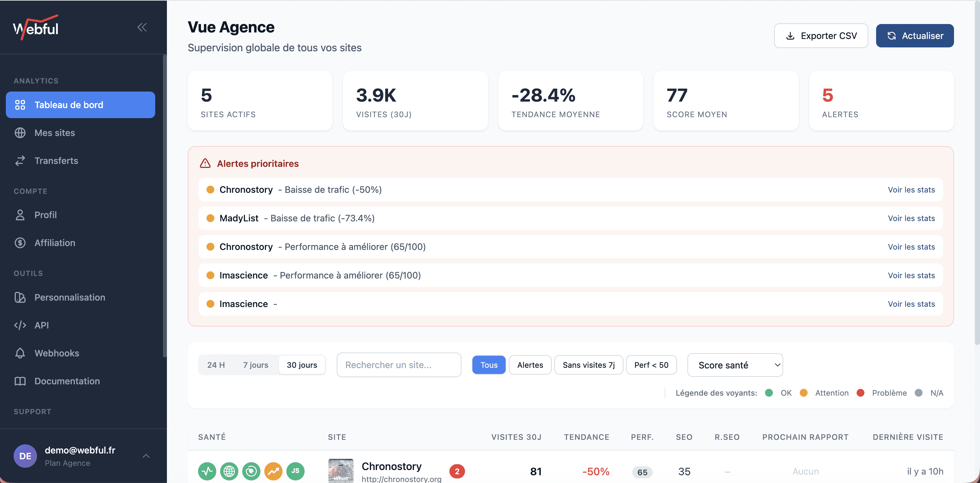Go to the Personnalisation page
The width and height of the screenshot is (980, 483).
coord(69,297)
